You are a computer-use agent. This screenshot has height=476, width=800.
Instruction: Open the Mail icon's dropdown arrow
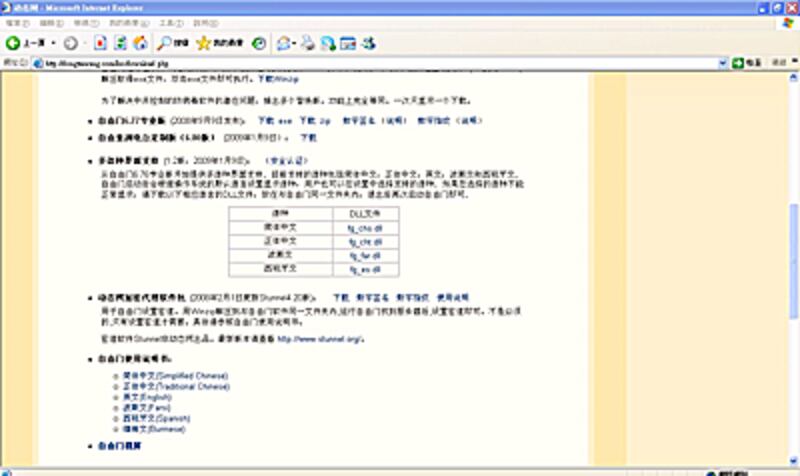pyautogui.click(x=294, y=43)
